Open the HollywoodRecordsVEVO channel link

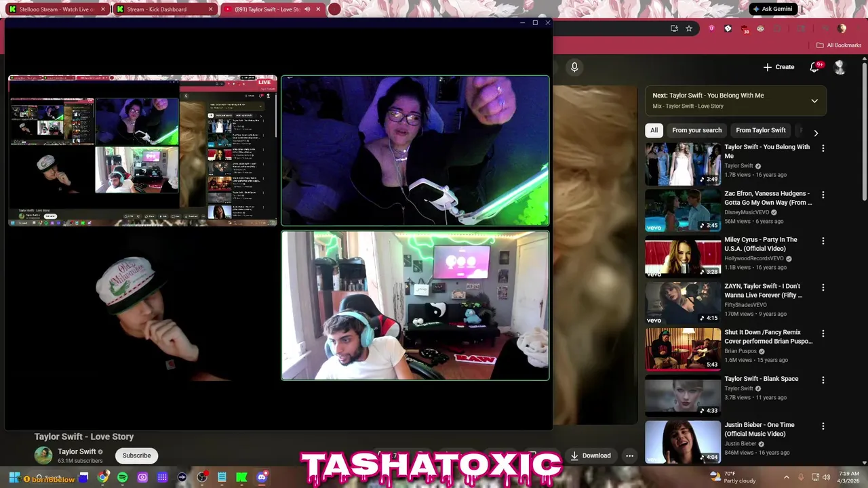click(x=753, y=258)
